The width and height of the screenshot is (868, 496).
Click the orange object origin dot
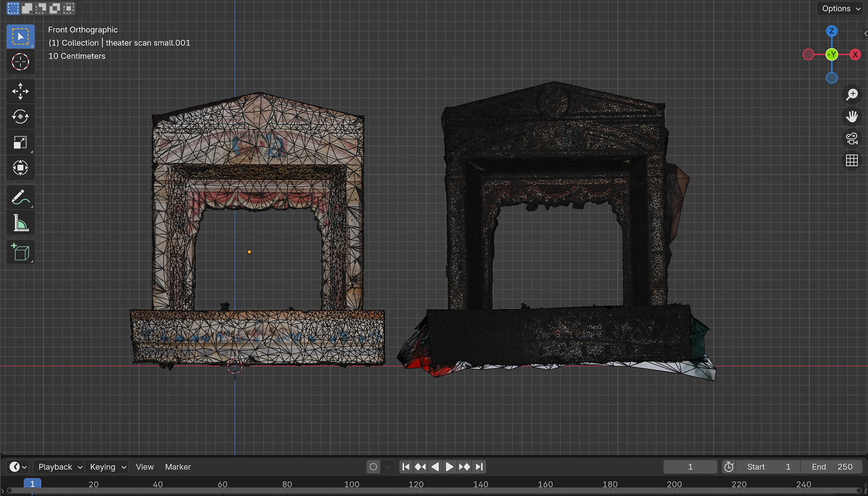click(249, 252)
